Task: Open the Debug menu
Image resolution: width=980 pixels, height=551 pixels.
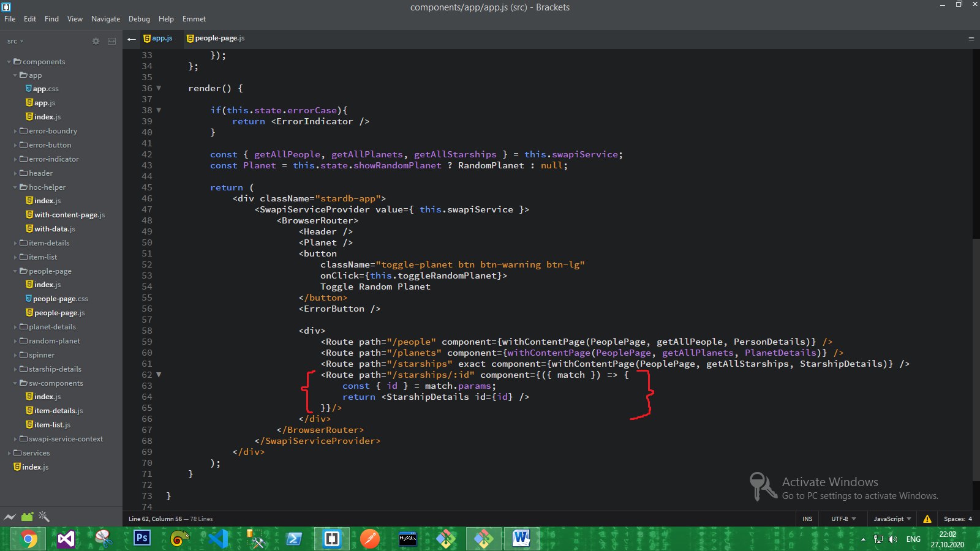Action: pyautogui.click(x=139, y=19)
